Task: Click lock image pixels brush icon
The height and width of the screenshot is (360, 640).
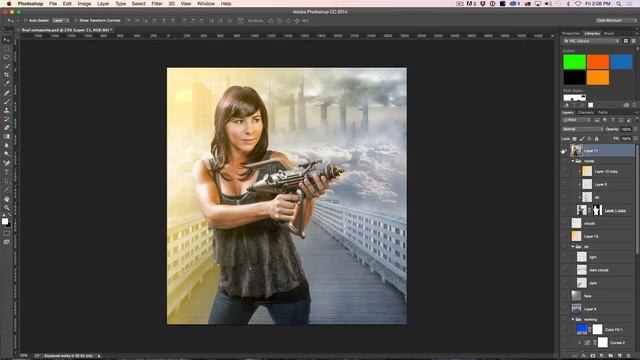Action: 582,139
